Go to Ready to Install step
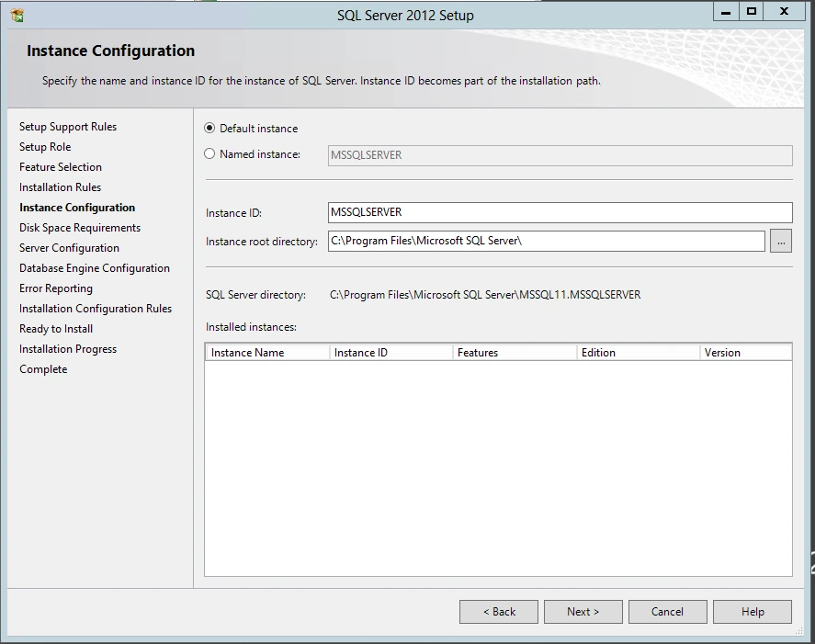The width and height of the screenshot is (815, 644). tap(56, 329)
